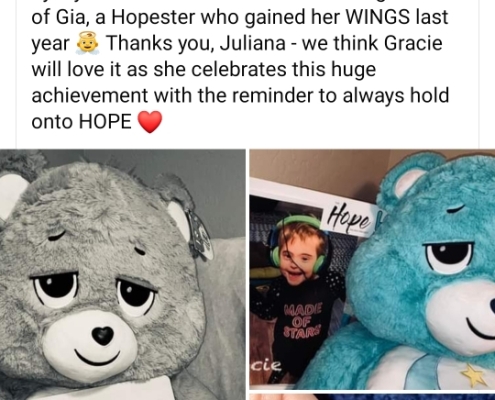
Task: Click the gold star on blue bear's chest
Action: click(474, 374)
